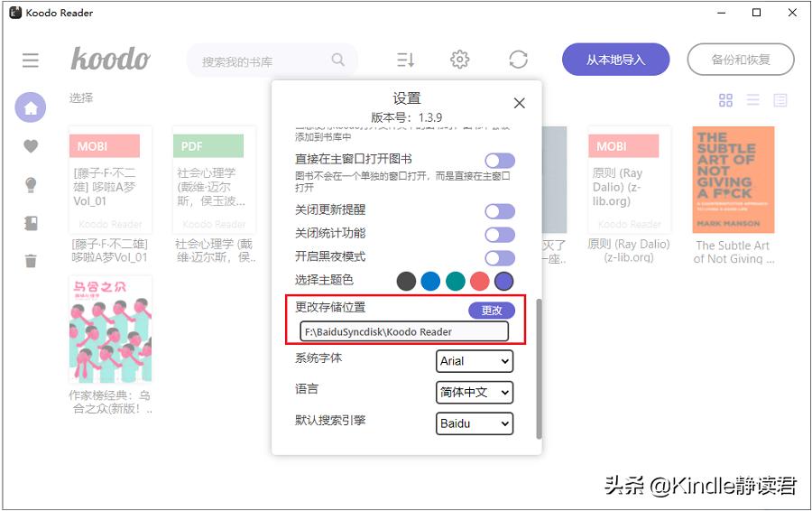
Task: Click the koodo logo
Action: (x=110, y=59)
